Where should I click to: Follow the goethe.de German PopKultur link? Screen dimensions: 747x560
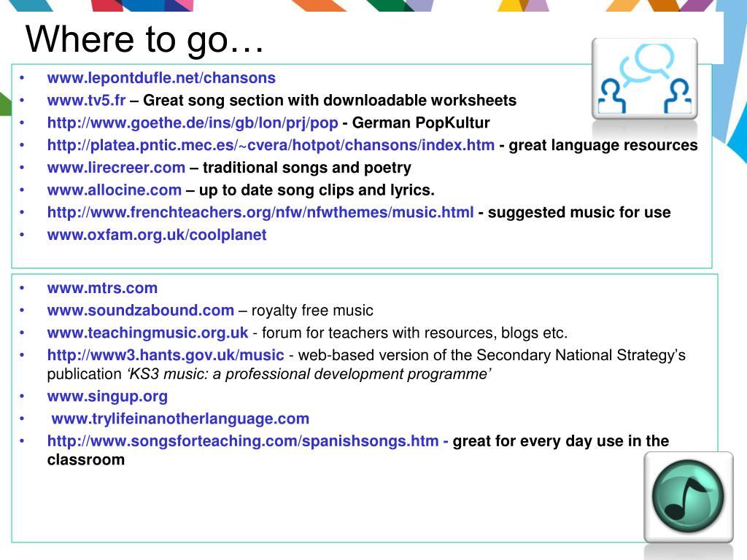click(193, 122)
